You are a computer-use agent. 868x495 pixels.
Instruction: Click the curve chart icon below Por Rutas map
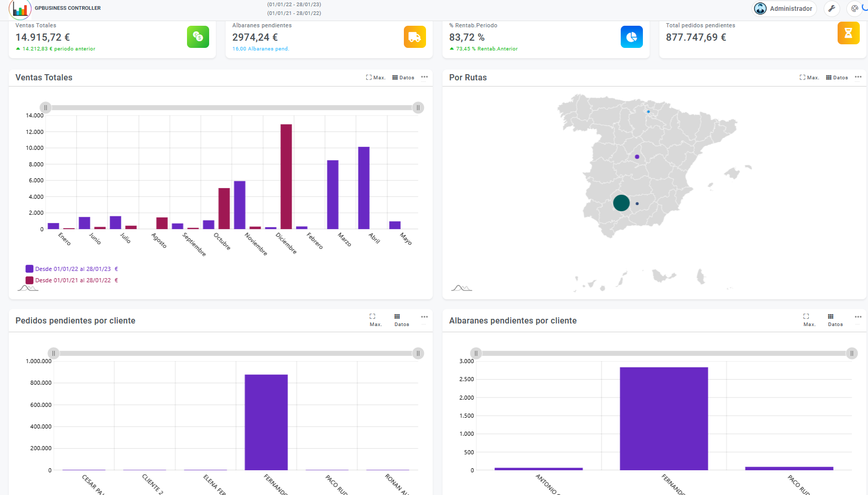coord(462,288)
